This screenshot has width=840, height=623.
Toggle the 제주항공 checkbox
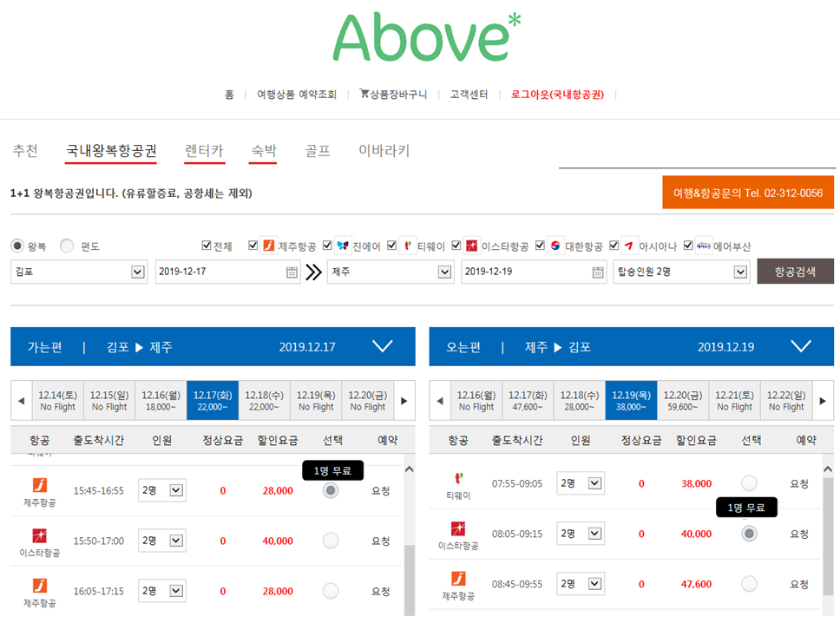pyautogui.click(x=253, y=246)
